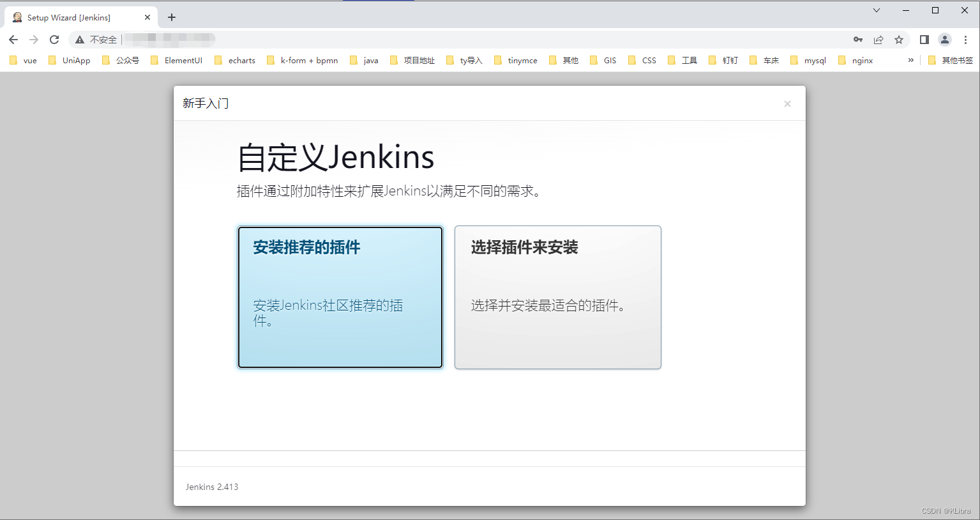Open the Chrome three-dot menu

point(965,40)
